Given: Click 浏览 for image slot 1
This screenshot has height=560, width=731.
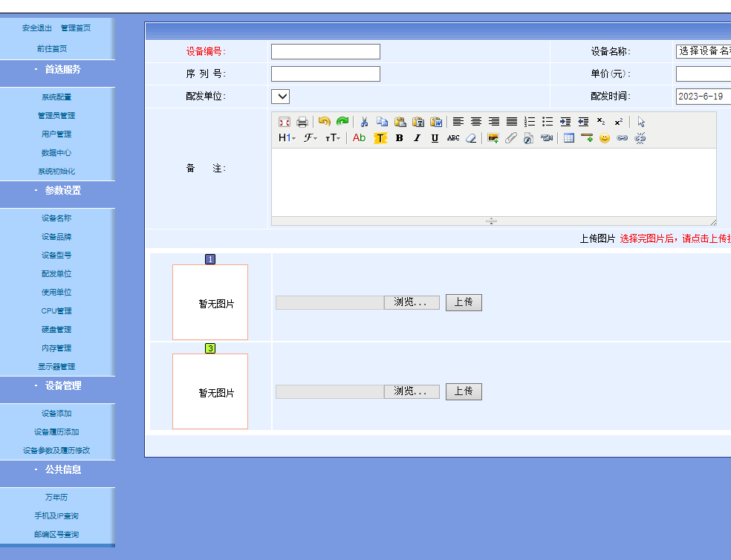Looking at the screenshot, I should [412, 302].
